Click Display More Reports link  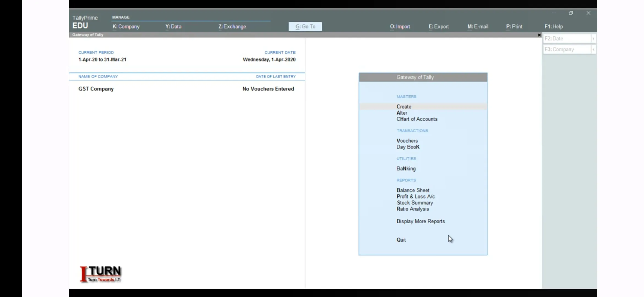pos(420,221)
